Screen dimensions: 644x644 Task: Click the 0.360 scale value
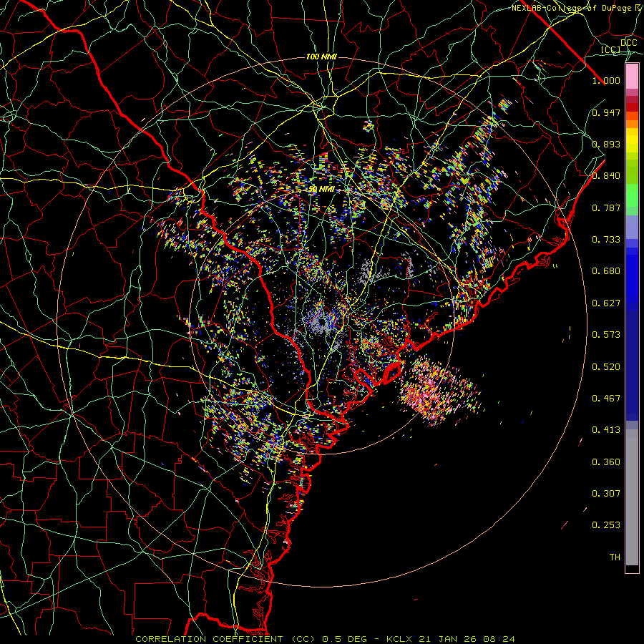[x=606, y=462]
